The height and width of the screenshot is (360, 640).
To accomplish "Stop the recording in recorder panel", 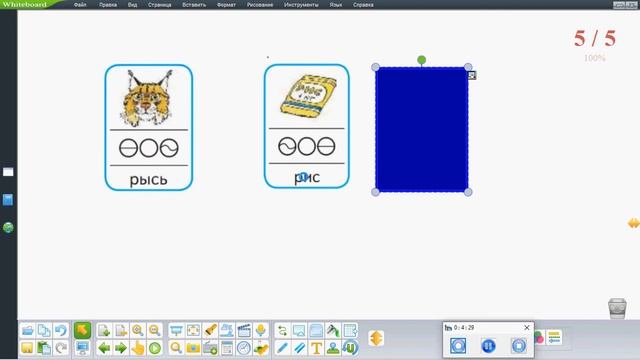I will 519,346.
